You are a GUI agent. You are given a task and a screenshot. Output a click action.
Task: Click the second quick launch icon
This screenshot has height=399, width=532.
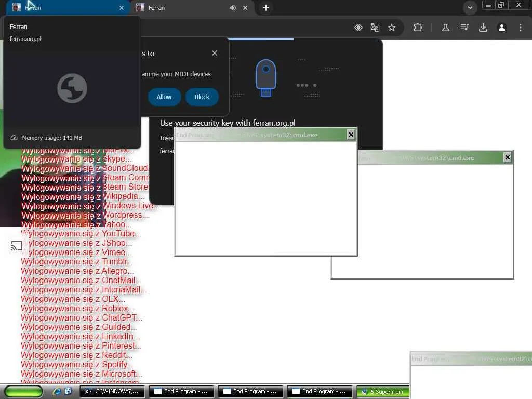68,391
